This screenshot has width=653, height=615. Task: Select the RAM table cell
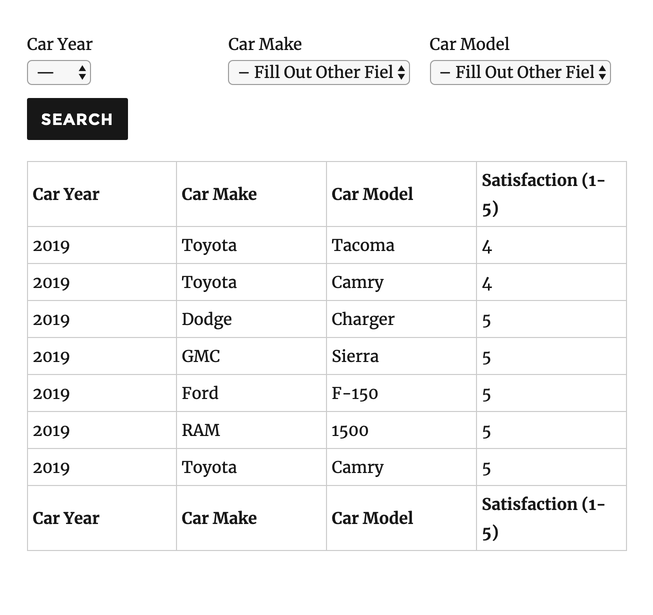[252, 431]
